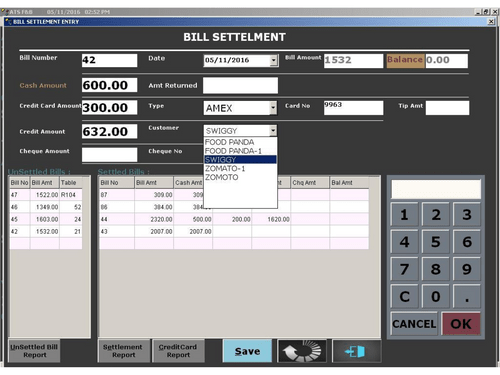Tap keypad digit 6
Image resolution: width=500 pixels, height=375 pixels.
click(x=467, y=242)
